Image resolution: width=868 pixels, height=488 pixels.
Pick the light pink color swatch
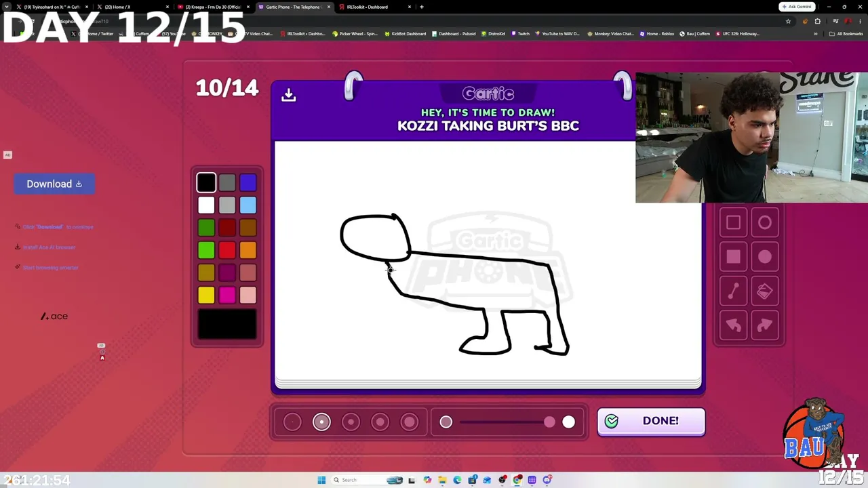[248, 295]
